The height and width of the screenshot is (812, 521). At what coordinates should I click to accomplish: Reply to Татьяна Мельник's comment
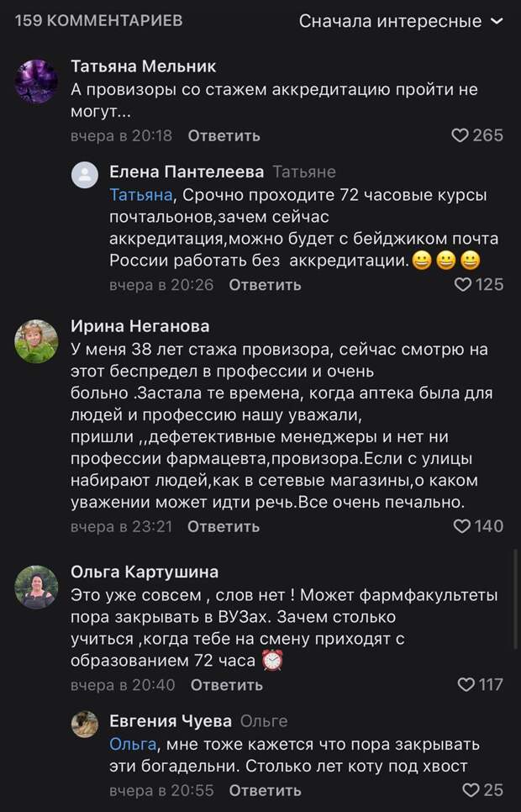[224, 135]
